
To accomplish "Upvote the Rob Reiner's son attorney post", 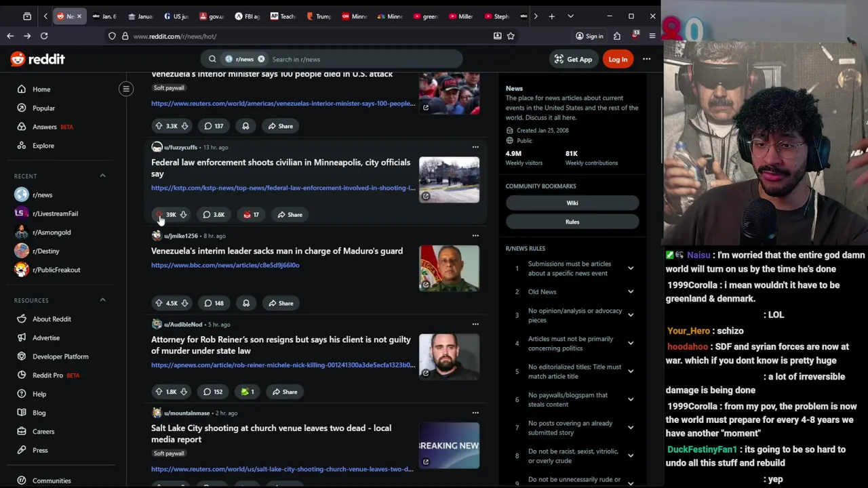I will [x=159, y=392].
